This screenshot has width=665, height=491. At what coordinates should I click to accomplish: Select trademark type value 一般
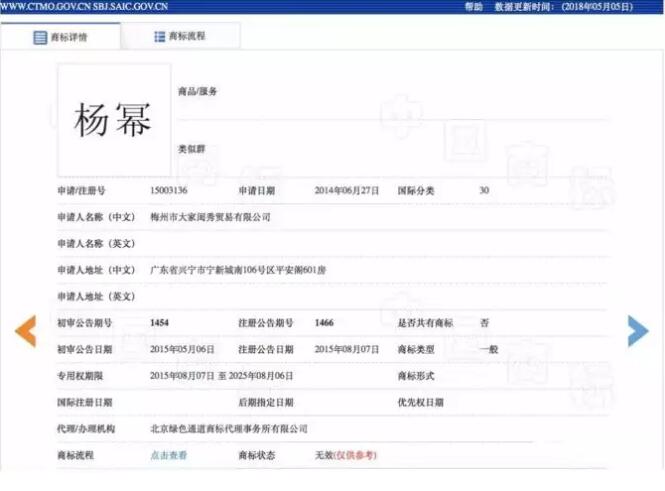(x=489, y=349)
